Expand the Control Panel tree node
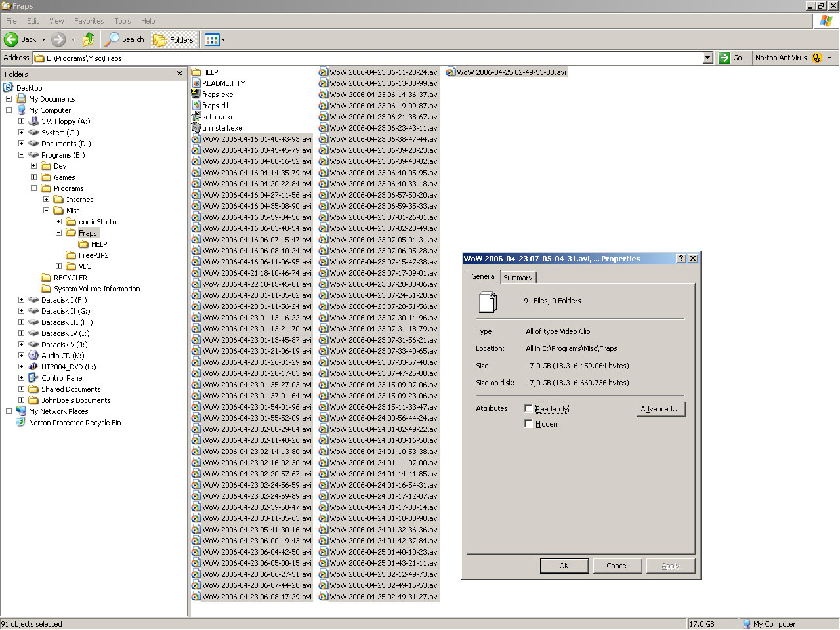The width and height of the screenshot is (840, 630). coord(21,378)
